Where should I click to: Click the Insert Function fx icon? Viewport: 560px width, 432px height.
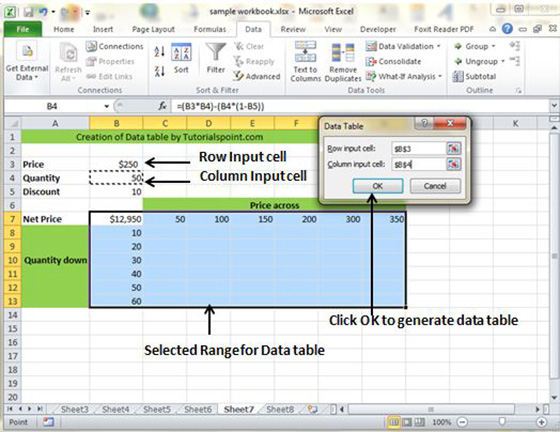point(162,106)
